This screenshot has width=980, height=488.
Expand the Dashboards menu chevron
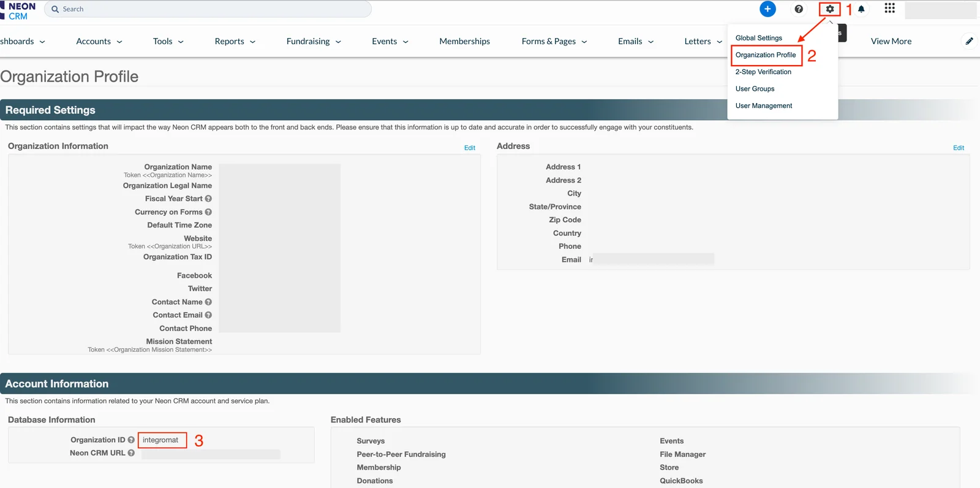42,42
